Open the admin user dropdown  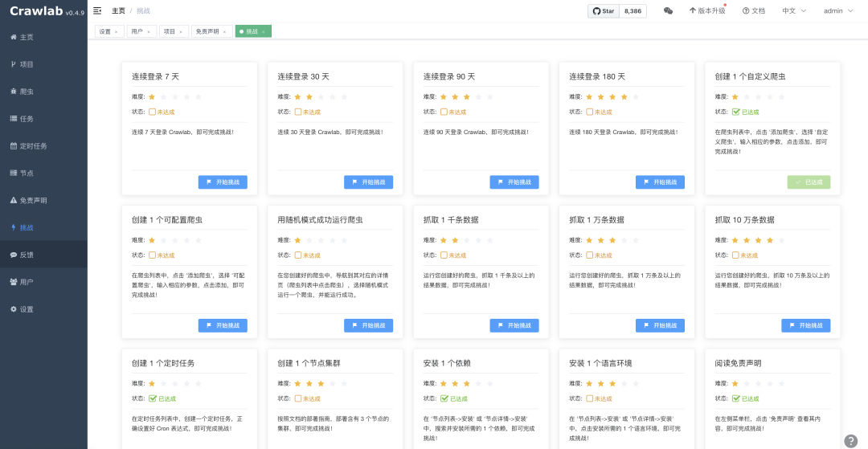838,10
